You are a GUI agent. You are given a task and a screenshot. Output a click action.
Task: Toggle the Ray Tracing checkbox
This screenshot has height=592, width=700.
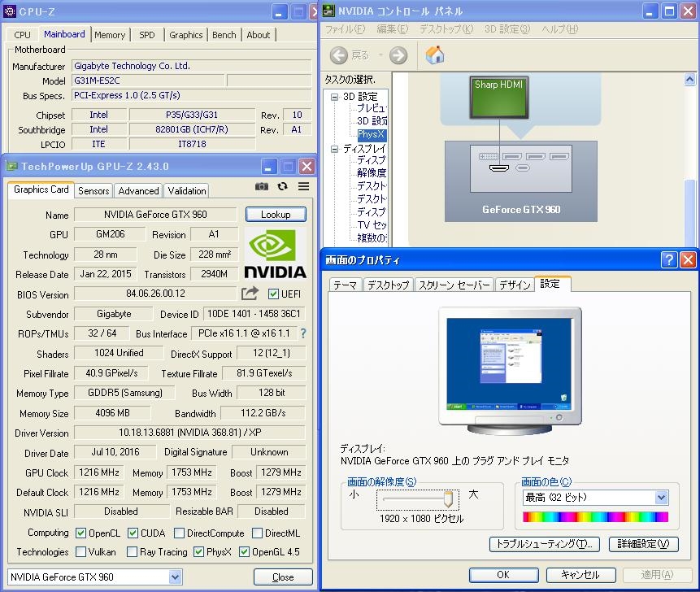pos(132,552)
